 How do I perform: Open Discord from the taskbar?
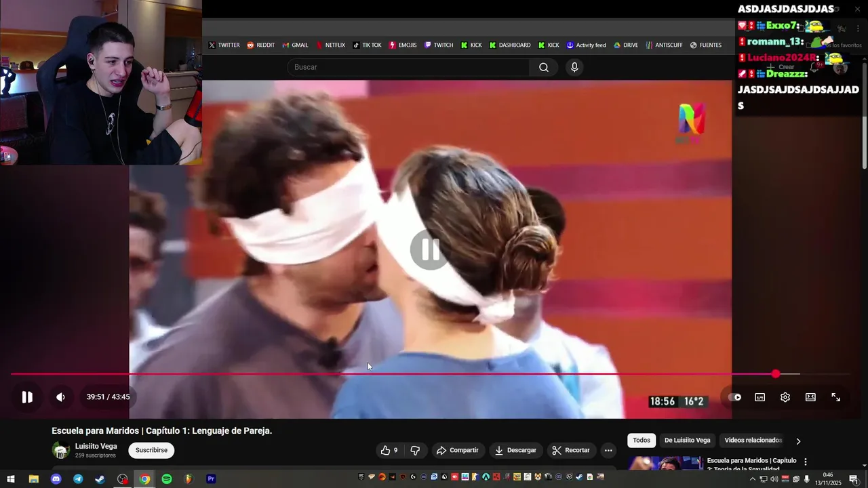56,479
